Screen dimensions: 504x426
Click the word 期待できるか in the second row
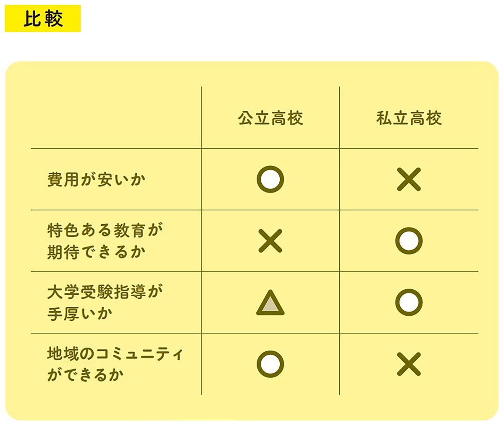96,252
